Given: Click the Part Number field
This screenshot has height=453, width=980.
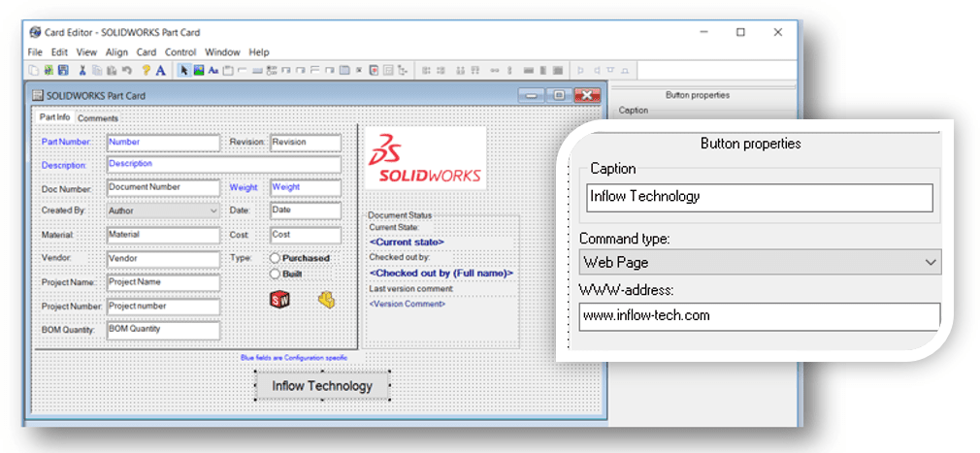Looking at the screenshot, I should [x=163, y=144].
